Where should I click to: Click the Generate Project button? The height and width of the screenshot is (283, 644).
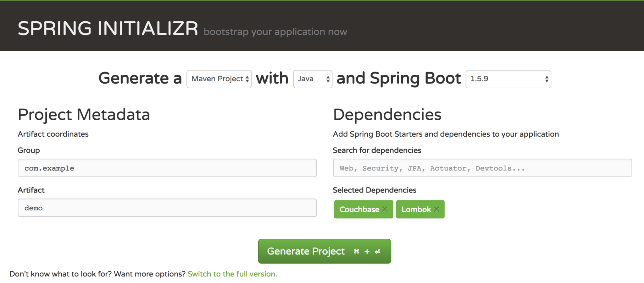click(x=324, y=251)
